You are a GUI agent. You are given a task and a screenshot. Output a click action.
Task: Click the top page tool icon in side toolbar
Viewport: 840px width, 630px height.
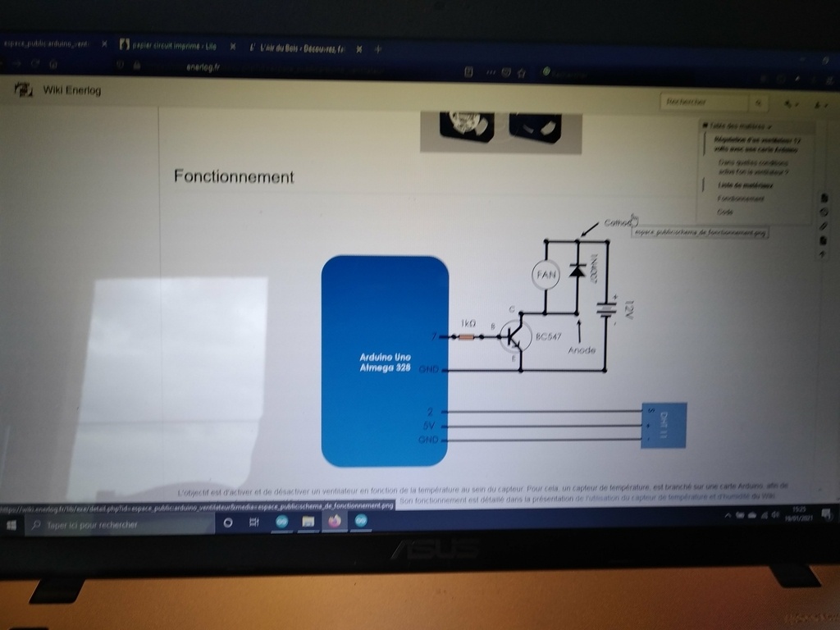(824, 199)
